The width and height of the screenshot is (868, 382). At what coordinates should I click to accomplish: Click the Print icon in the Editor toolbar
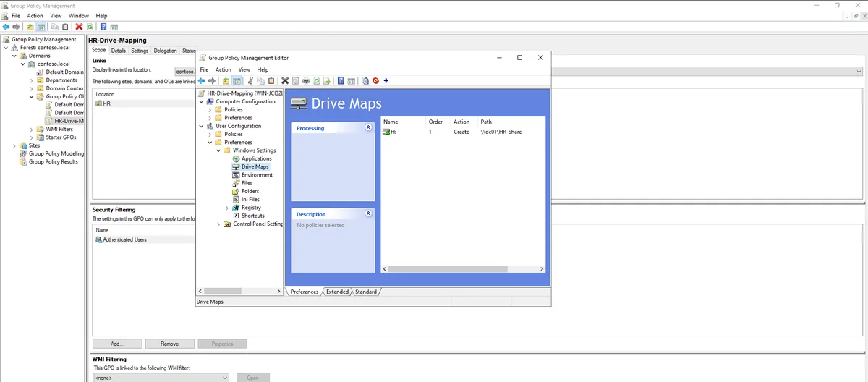pyautogui.click(x=306, y=80)
